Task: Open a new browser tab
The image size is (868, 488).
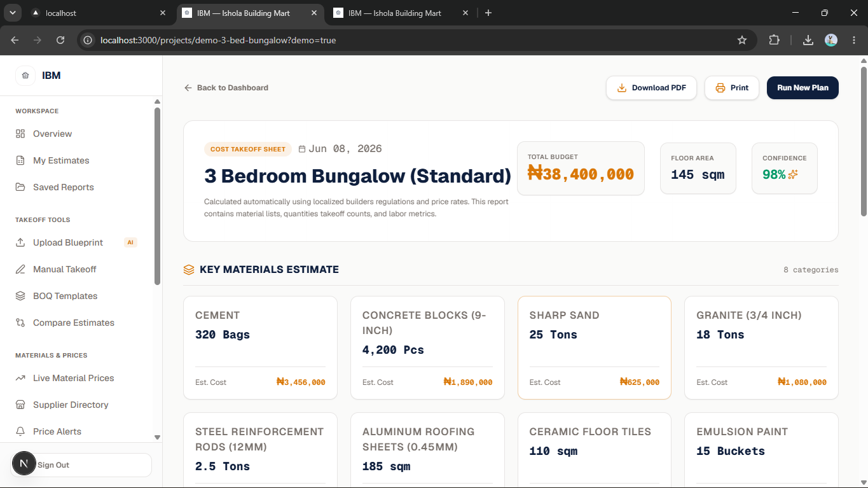Action: tap(488, 13)
